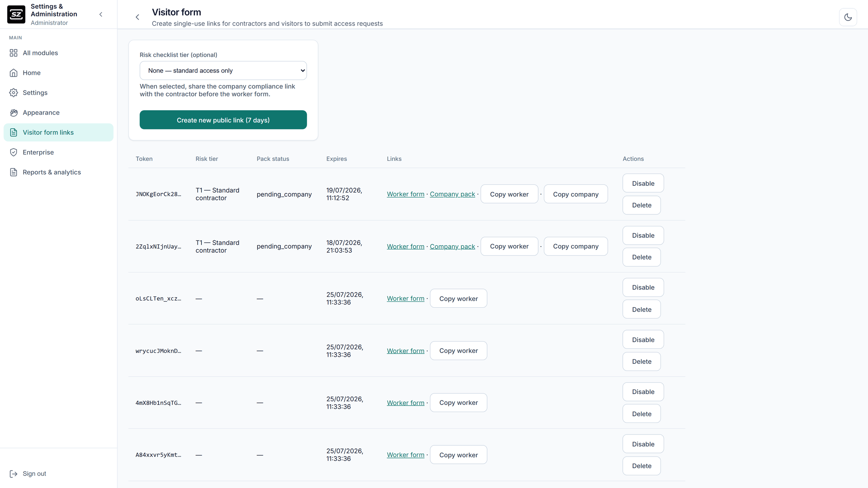Create new public link (7 days)
The image size is (868, 488).
(x=223, y=120)
